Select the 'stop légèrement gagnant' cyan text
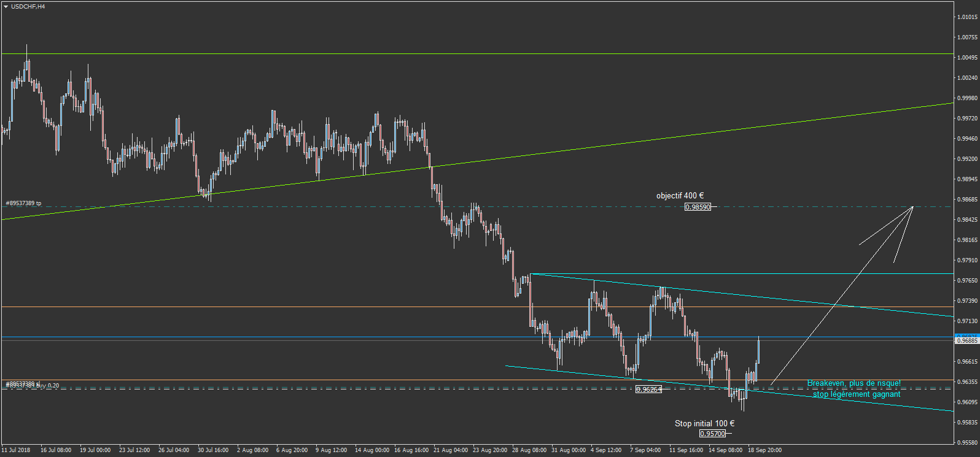The height and width of the screenshot is (457, 980). pos(857,394)
